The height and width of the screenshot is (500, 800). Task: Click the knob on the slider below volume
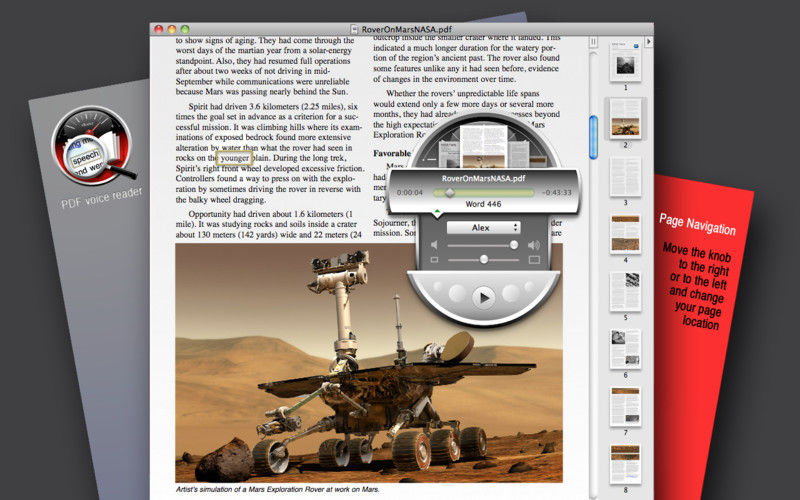pyautogui.click(x=484, y=260)
